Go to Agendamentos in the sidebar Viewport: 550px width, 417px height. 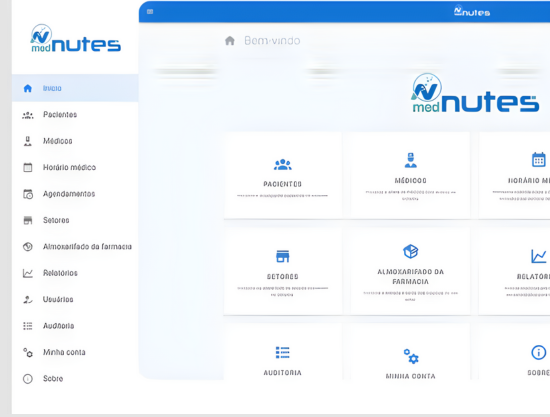pos(75,194)
